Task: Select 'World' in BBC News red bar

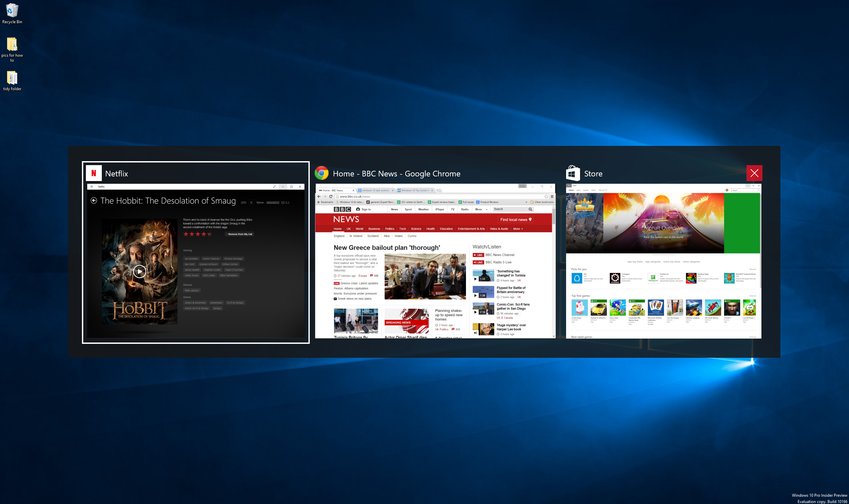Action: (x=359, y=229)
